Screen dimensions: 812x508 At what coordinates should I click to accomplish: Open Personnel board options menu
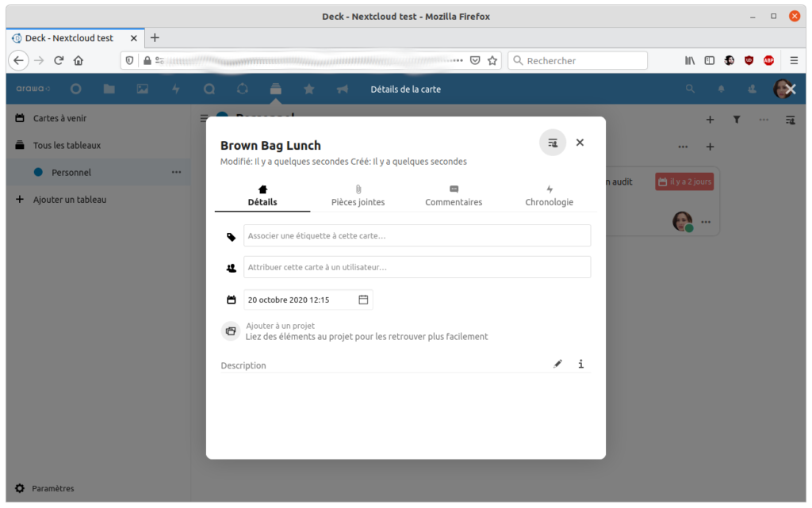177,172
